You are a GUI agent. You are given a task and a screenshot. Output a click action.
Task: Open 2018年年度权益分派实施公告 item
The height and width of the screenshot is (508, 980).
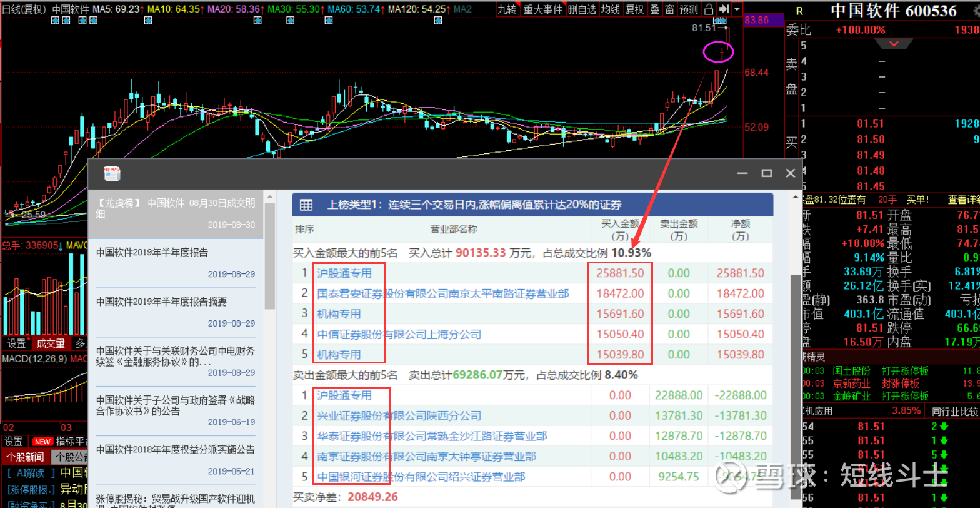(176, 460)
